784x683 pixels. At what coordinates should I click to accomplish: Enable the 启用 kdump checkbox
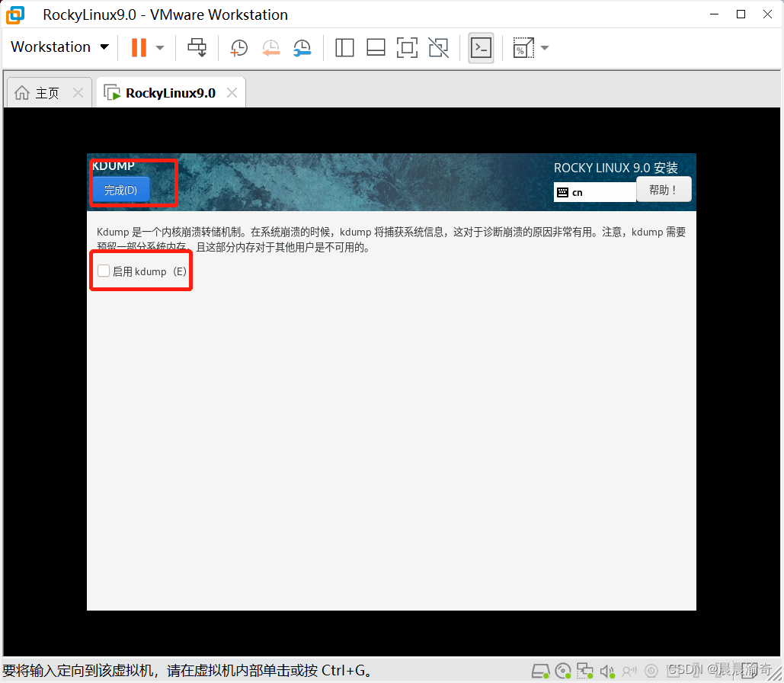104,271
